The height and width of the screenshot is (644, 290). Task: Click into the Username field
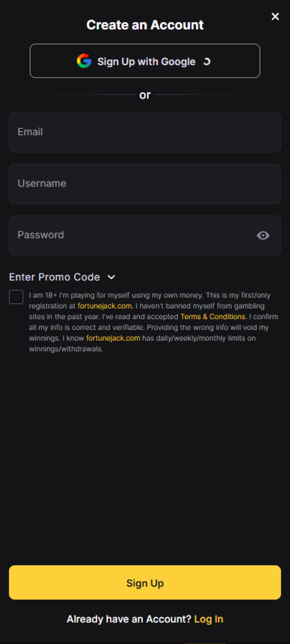145,184
